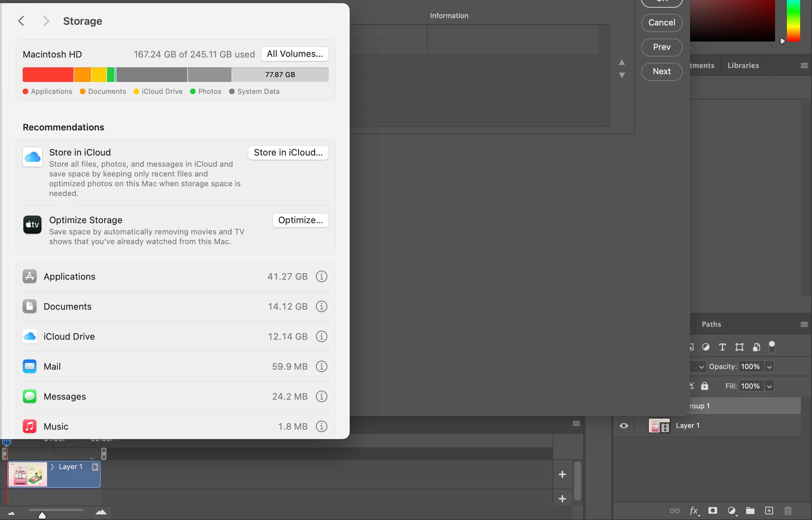The height and width of the screenshot is (520, 812).
Task: Delete layer using trash icon
Action: (788, 511)
